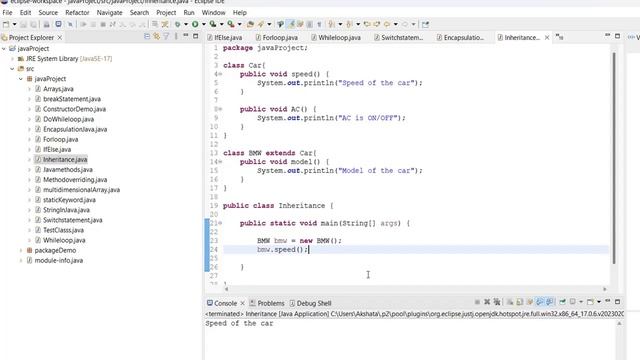Image resolution: width=640 pixels, height=360 pixels.
Task: Click the New file toolbar icon
Action: point(6,24)
